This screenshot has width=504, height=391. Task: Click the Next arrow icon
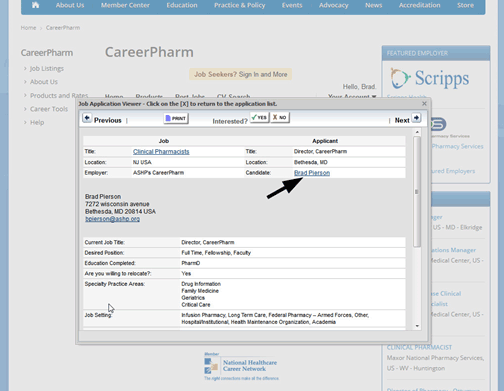tap(416, 118)
